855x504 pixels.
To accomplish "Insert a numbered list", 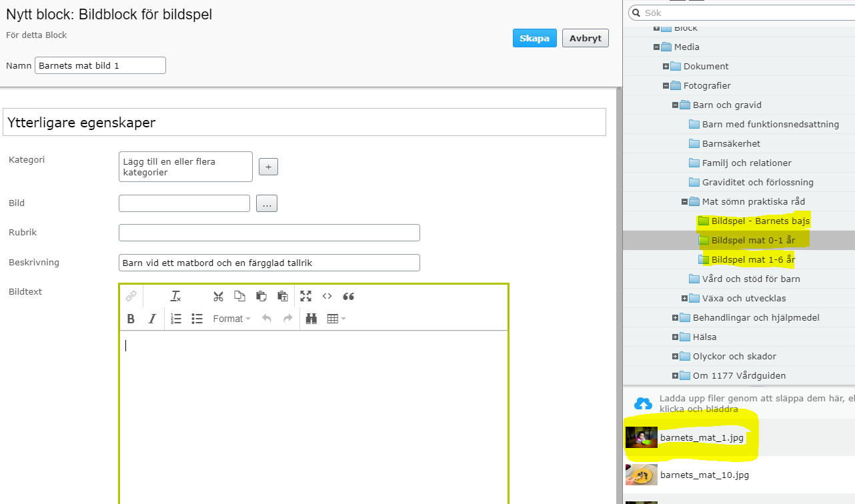I will click(x=176, y=319).
